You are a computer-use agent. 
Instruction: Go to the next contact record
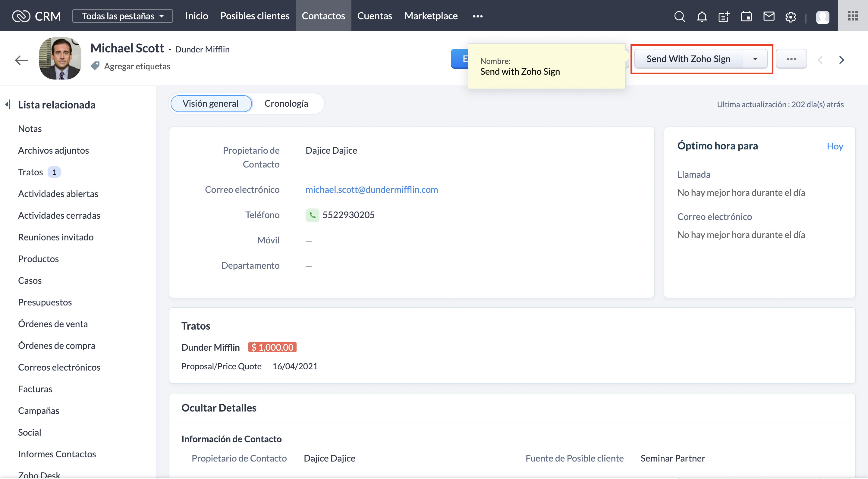coord(841,60)
